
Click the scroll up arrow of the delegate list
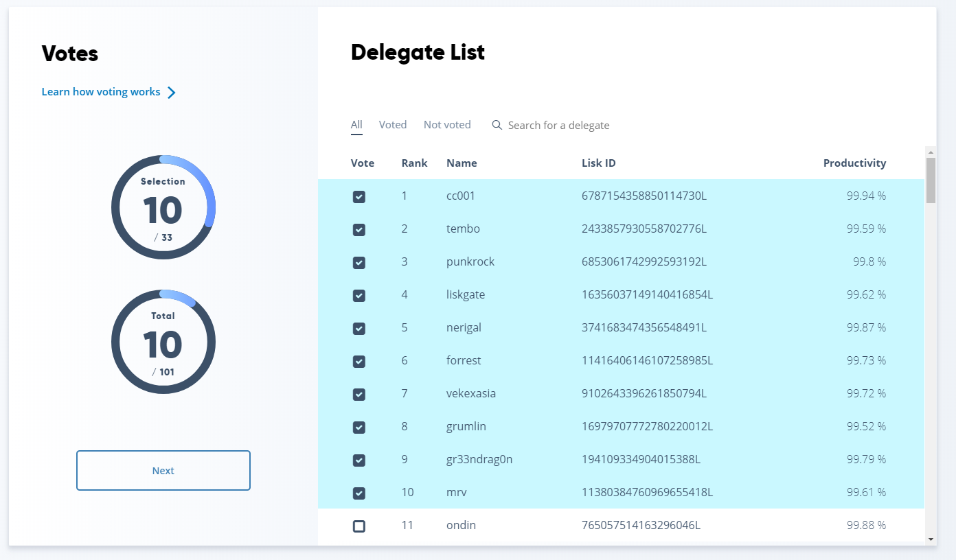pos(931,152)
